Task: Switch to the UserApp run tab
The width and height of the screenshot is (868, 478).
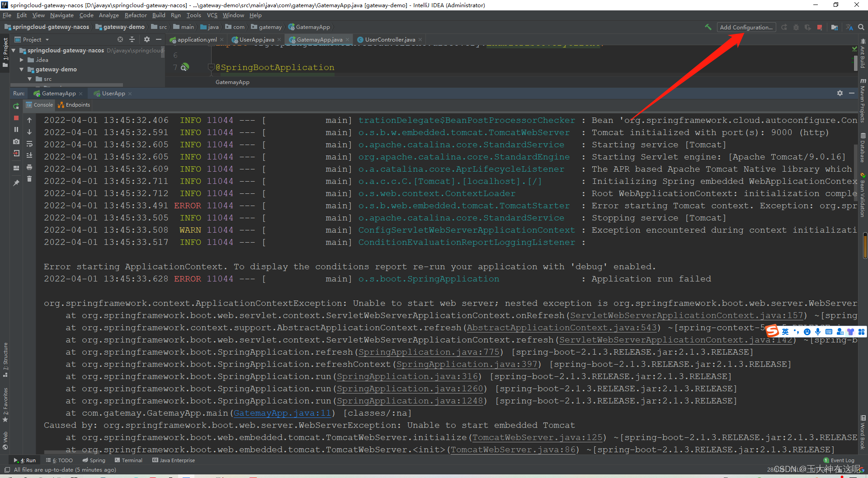Action: coord(113,94)
